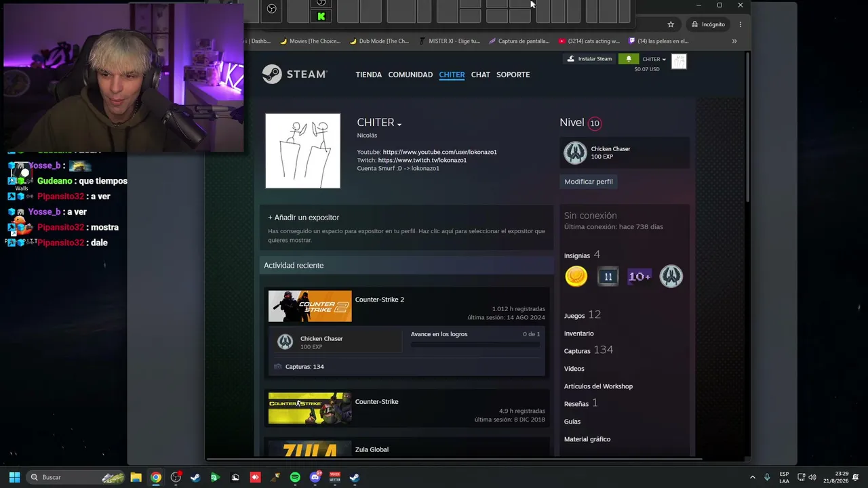Show hidden system tray icons
Viewport: 868px width, 488px height.
coord(752,477)
